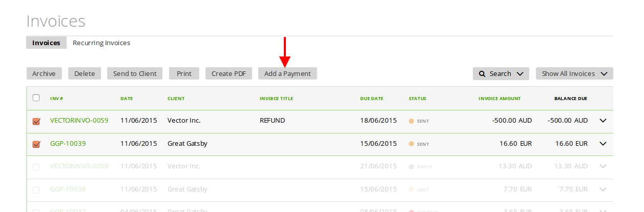Click the magnifier icon in Search
This screenshot has width=644, height=212.
pyautogui.click(x=482, y=73)
